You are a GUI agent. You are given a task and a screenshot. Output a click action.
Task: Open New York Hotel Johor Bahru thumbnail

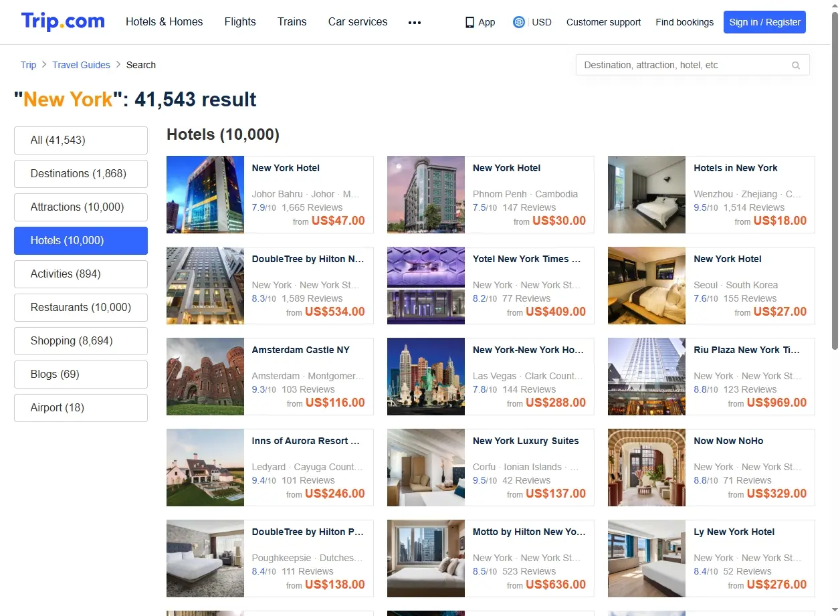point(205,195)
